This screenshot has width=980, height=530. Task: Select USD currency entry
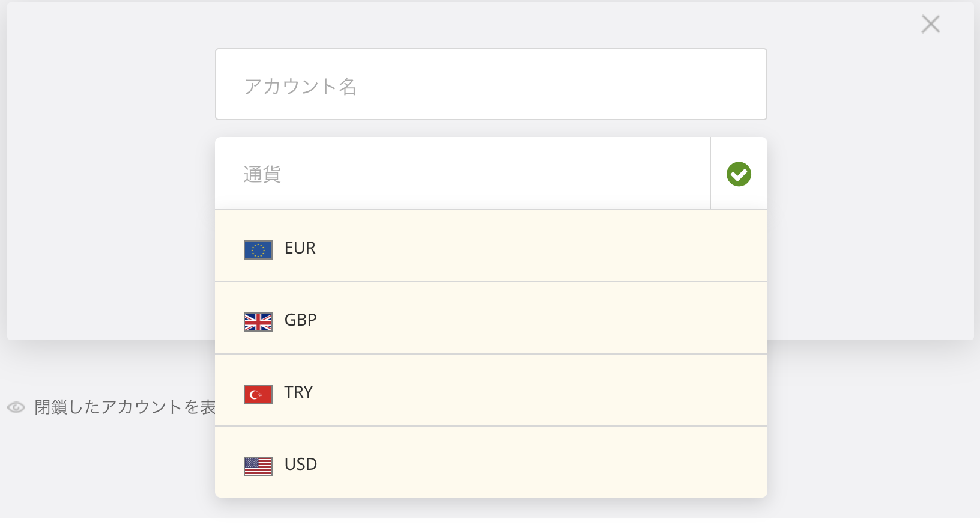[x=491, y=462]
